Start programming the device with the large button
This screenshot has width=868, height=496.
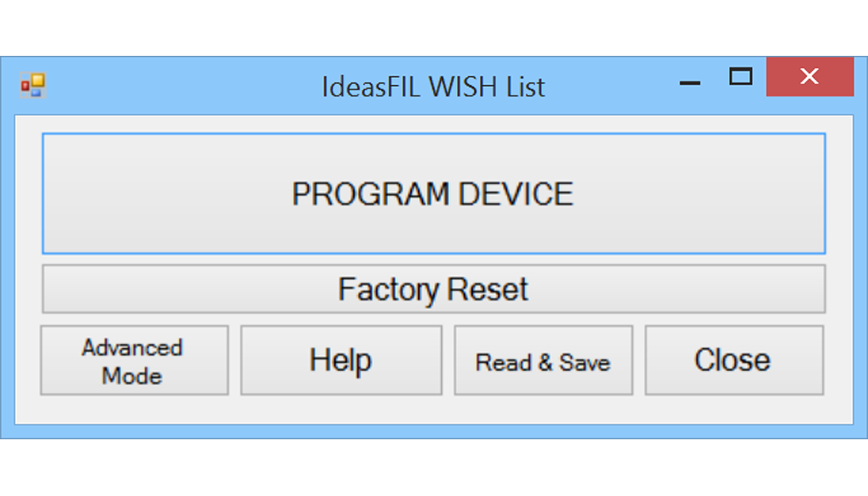433,194
